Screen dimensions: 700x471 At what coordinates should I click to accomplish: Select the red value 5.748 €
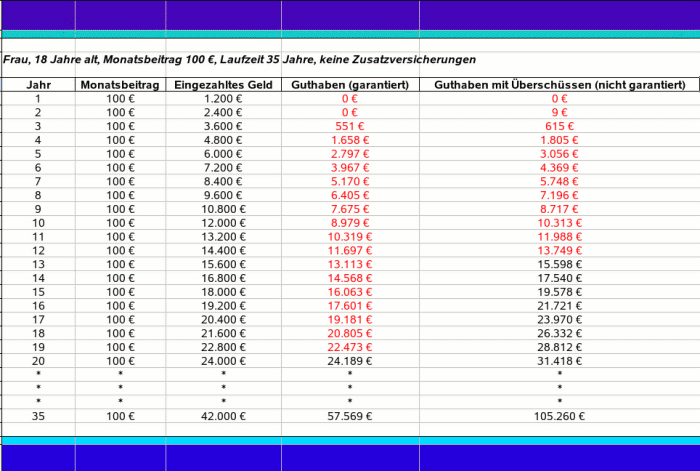[x=559, y=182]
